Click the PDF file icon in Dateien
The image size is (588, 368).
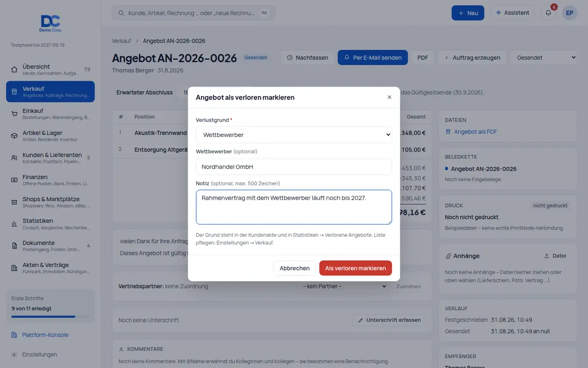click(448, 132)
